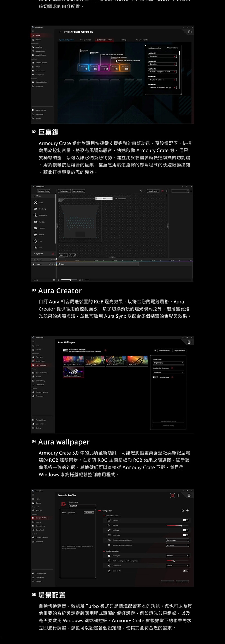Screen dimensions: 225x644
Task: Open the Hot Key M4 dropdown
Action: [163, 80]
